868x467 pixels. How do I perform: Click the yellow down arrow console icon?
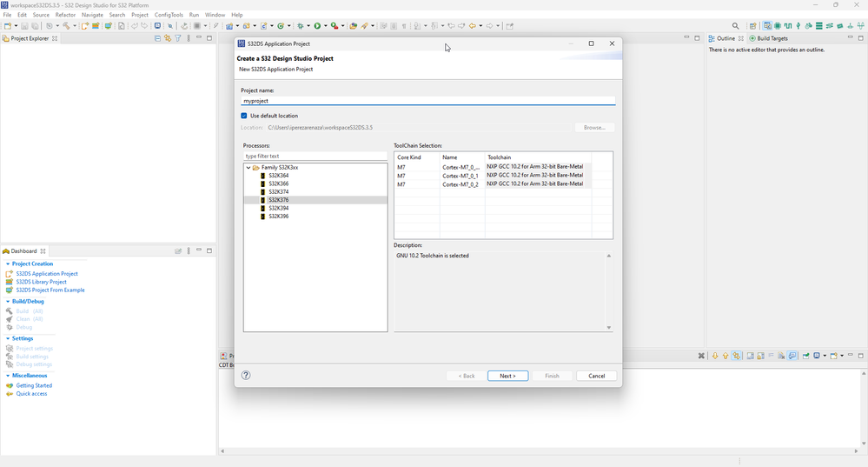pos(715,356)
